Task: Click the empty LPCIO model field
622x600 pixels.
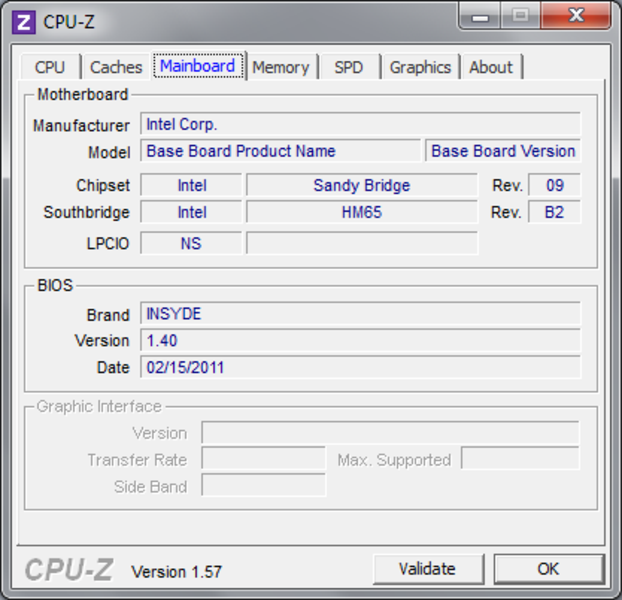Action: (362, 243)
